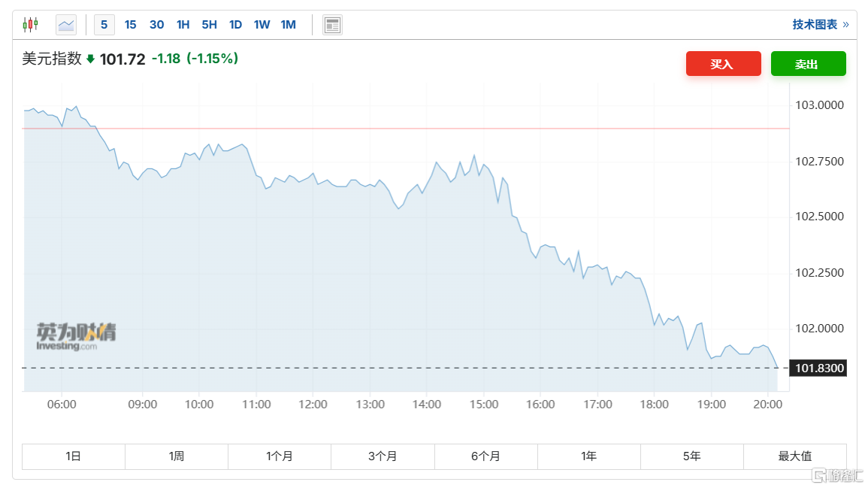Click the down arrow beside 美元指数
The image size is (868, 488).
pyautogui.click(x=90, y=59)
